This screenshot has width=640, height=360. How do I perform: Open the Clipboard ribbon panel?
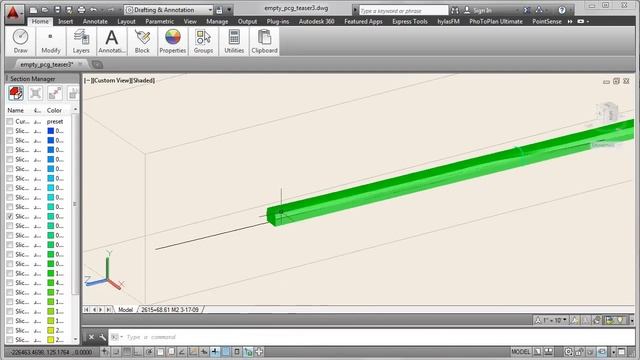pyautogui.click(x=264, y=41)
